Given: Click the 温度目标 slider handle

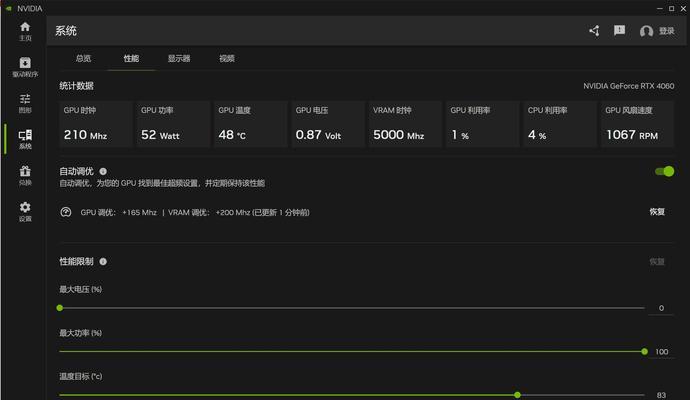Looking at the screenshot, I should (x=518, y=395).
